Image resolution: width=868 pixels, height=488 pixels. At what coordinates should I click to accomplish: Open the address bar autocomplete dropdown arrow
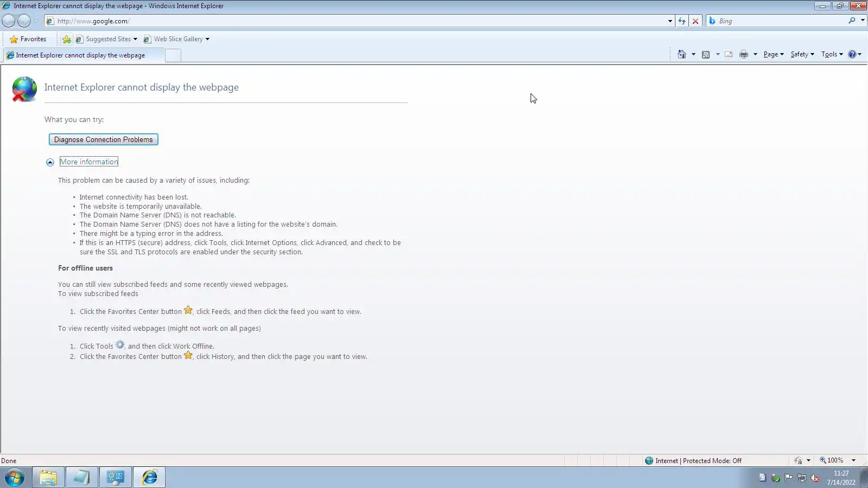coord(670,21)
